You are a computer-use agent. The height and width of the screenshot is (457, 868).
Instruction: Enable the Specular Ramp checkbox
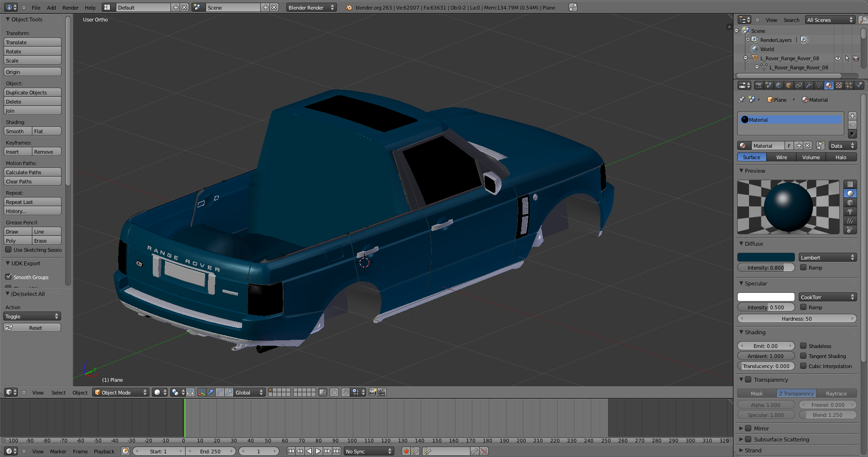(x=803, y=307)
